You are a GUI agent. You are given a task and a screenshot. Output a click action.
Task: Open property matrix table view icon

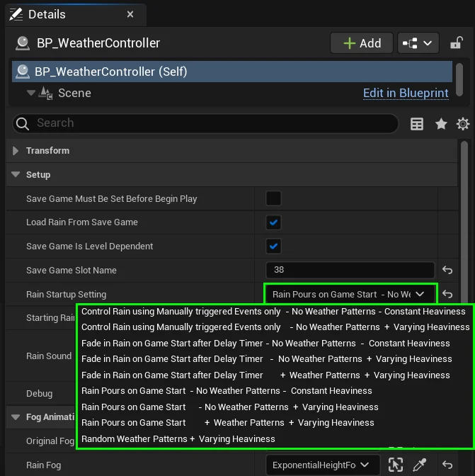[x=417, y=124]
